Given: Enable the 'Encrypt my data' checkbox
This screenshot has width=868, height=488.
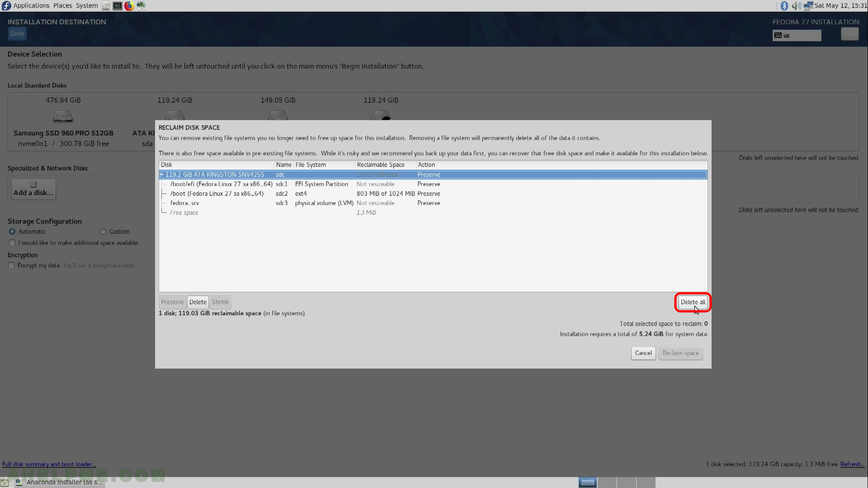Looking at the screenshot, I should click(x=11, y=265).
